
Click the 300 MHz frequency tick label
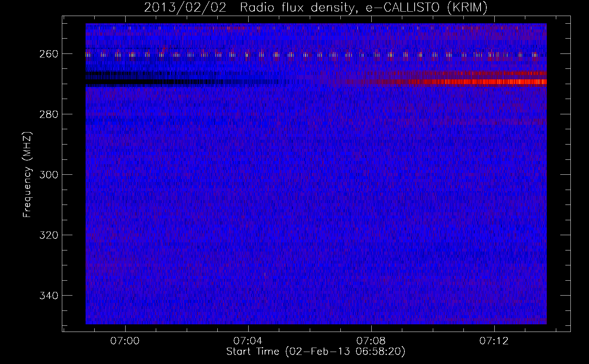click(x=48, y=175)
